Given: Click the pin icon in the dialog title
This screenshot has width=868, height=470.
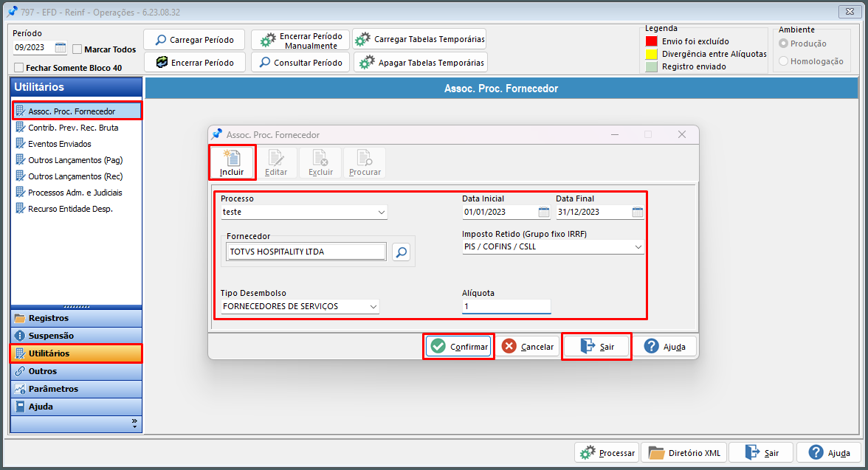Looking at the screenshot, I should [217, 134].
